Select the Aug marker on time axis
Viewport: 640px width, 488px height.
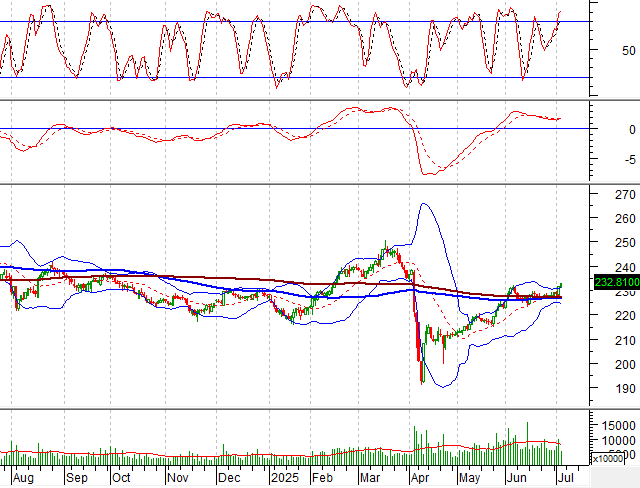tap(21, 479)
